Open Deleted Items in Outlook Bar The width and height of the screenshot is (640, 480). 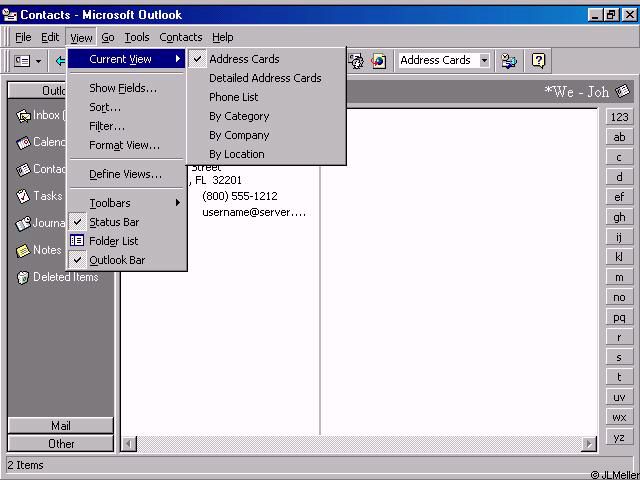coord(57,277)
